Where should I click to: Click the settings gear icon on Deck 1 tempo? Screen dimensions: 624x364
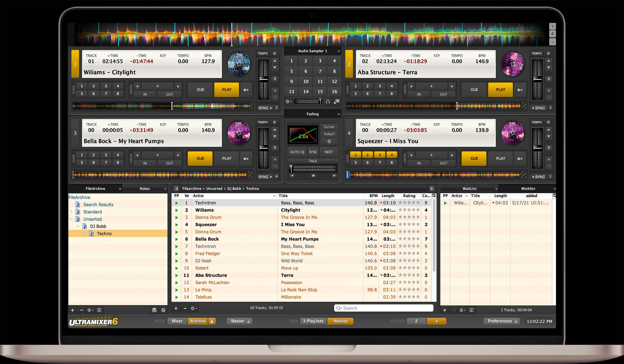(277, 54)
